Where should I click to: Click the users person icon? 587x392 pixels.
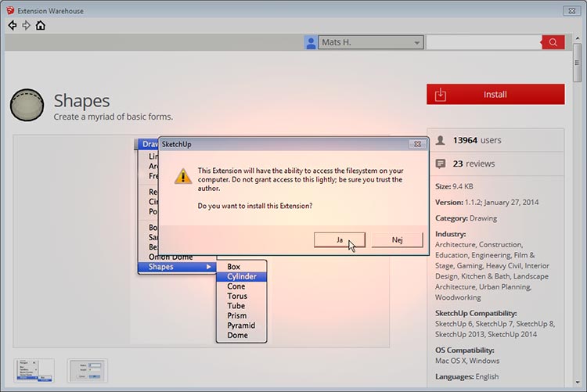point(441,140)
